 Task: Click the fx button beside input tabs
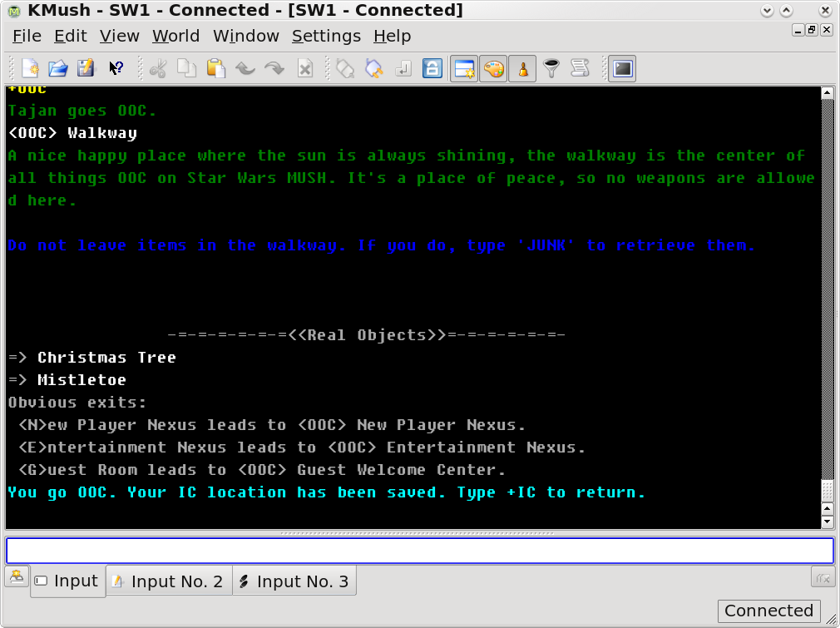pyautogui.click(x=823, y=577)
